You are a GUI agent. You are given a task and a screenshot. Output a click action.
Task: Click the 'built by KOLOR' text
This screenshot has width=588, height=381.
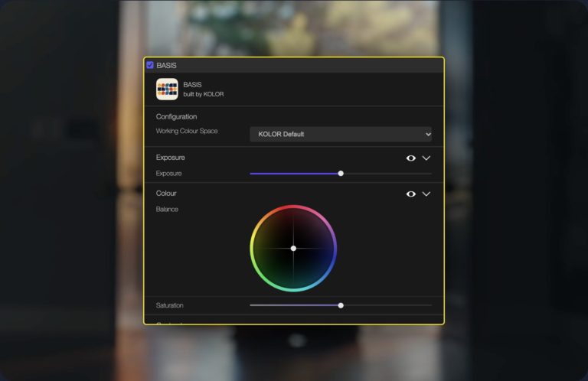coord(203,94)
